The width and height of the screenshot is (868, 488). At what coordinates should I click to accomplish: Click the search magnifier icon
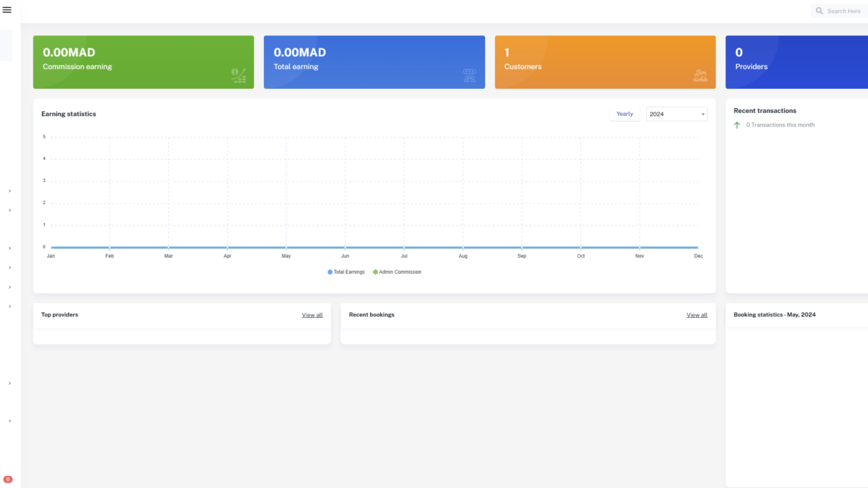coord(820,11)
